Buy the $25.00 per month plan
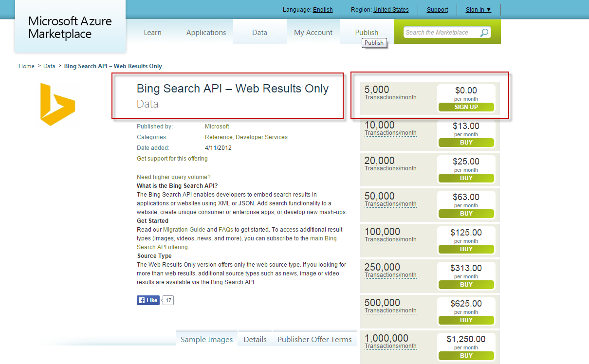 point(466,178)
